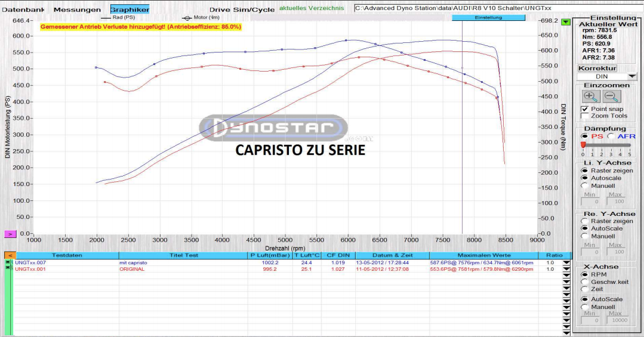This screenshot has height=337, width=644.
Task: Select AFR damping radio button
Action: click(x=611, y=136)
